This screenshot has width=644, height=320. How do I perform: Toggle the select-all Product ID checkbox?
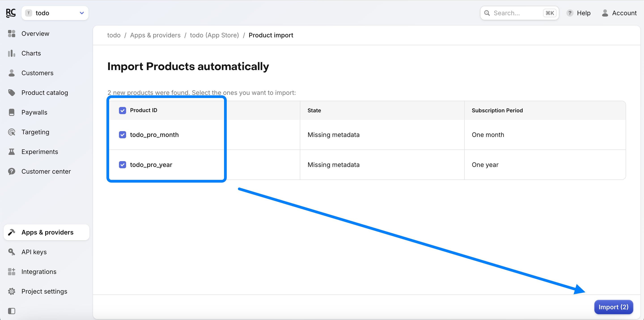[x=123, y=110]
